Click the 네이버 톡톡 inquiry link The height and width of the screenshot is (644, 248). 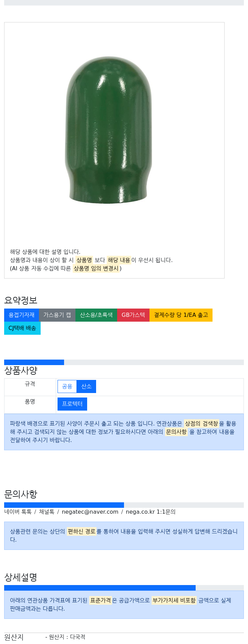18,512
